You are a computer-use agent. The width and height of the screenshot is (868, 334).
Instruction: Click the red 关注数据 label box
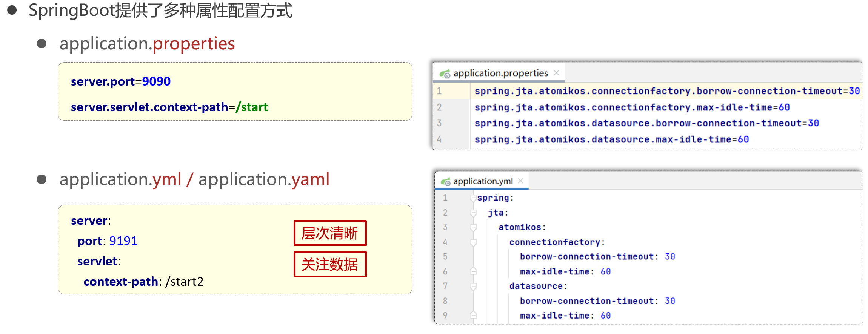(330, 264)
